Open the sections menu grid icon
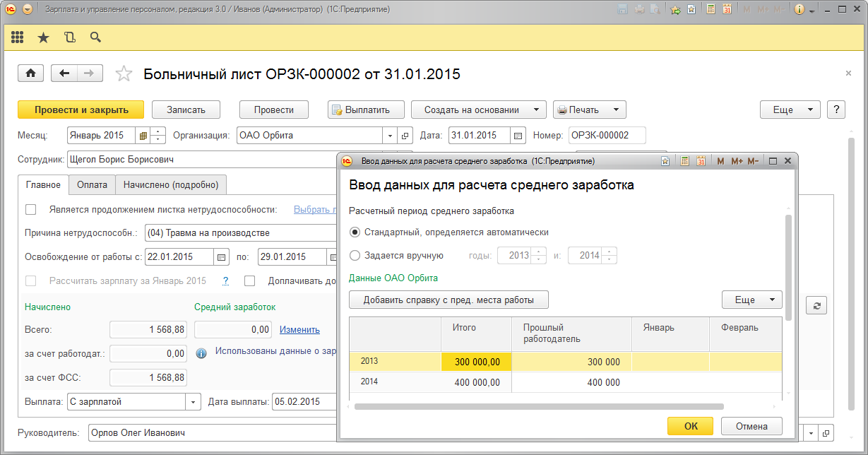 (x=18, y=37)
